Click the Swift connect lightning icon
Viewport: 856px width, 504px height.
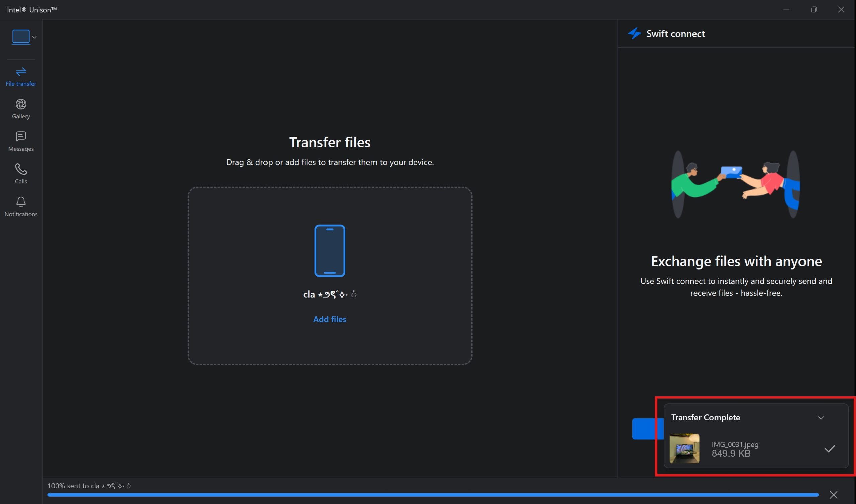pyautogui.click(x=634, y=34)
